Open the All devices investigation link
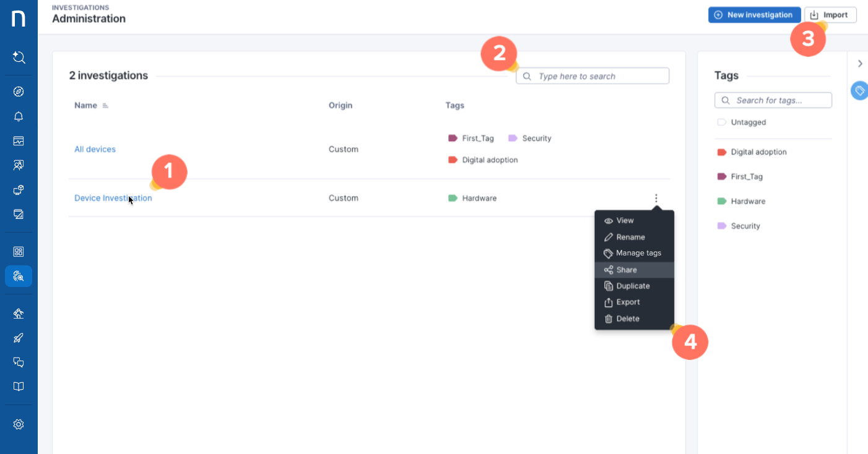This screenshot has height=454, width=868. (95, 149)
